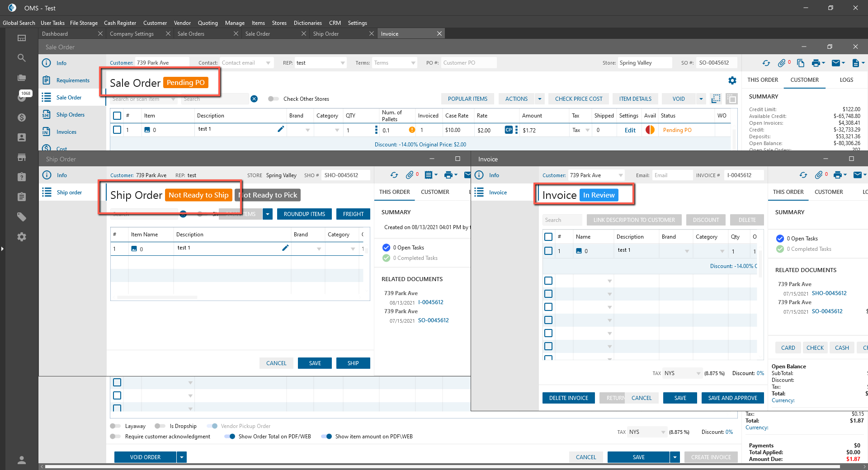Click the pencil icon beside Sale Order 'test 1' description
Screen dimensions: 868x470
[281, 129]
